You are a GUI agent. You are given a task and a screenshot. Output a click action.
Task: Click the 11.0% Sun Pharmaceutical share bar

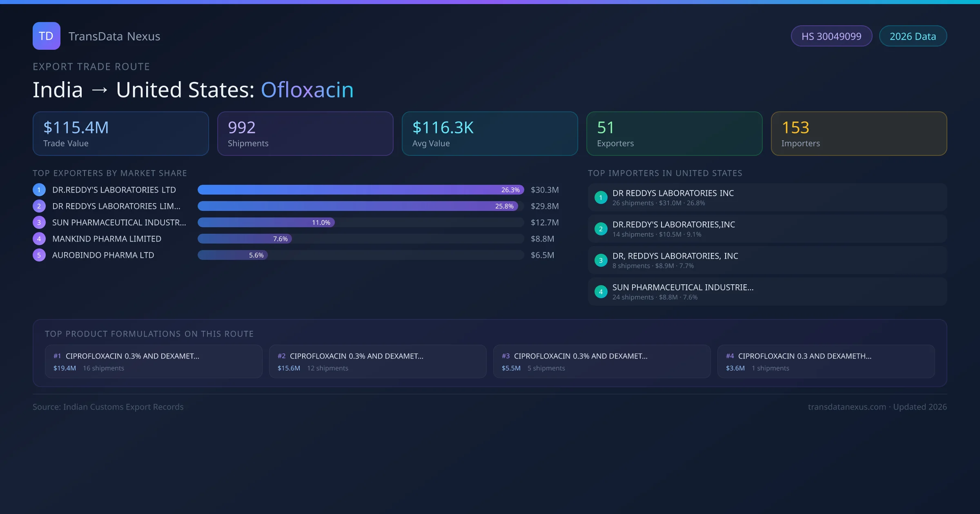(x=266, y=222)
